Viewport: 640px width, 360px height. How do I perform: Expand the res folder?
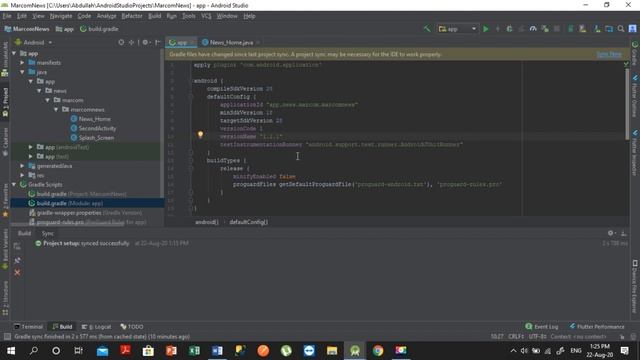tap(22, 176)
